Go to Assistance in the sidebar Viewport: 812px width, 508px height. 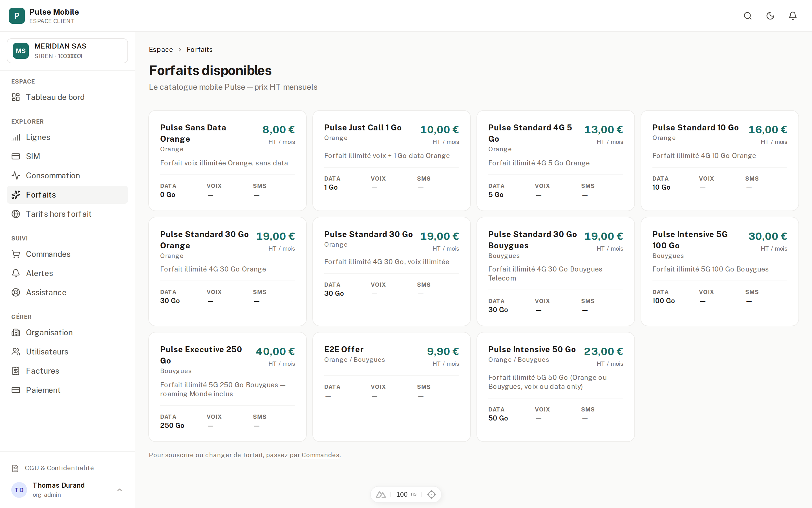click(x=67, y=292)
